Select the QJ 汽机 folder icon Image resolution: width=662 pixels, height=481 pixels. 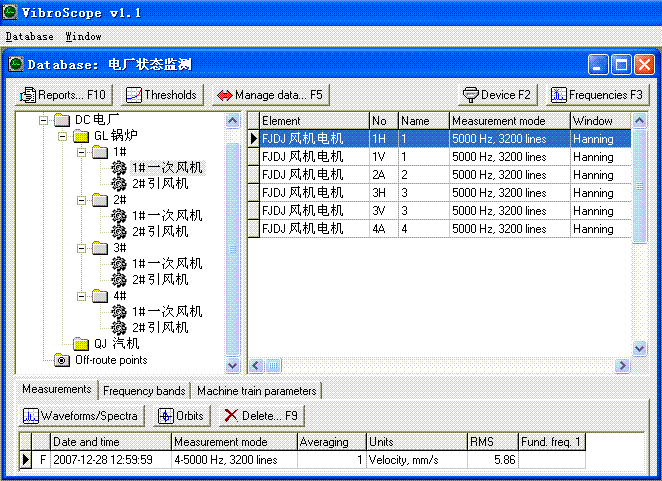click(81, 344)
